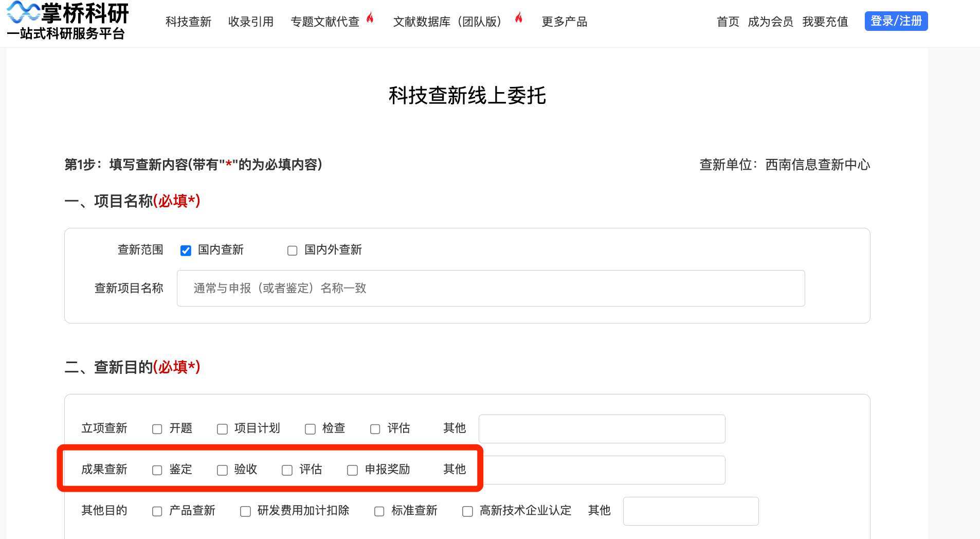Check 标准查新 checkbox
The height and width of the screenshot is (539, 980).
point(379,511)
